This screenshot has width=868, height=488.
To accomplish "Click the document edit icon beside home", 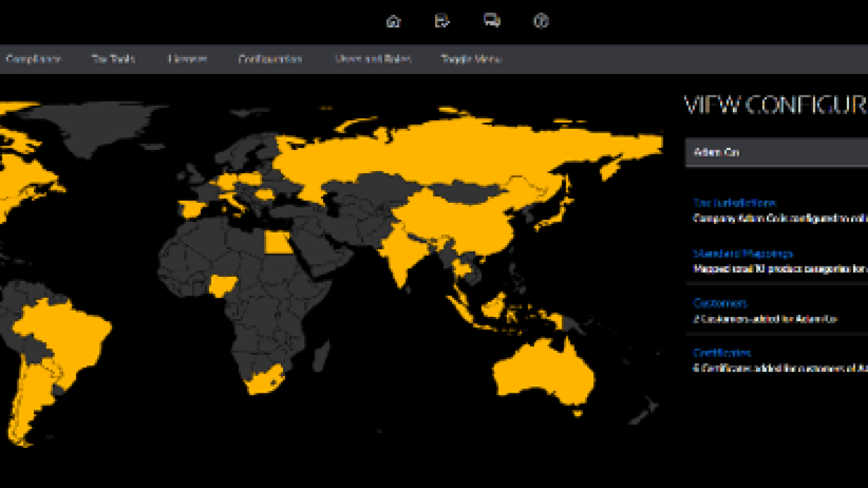I will click(x=442, y=21).
